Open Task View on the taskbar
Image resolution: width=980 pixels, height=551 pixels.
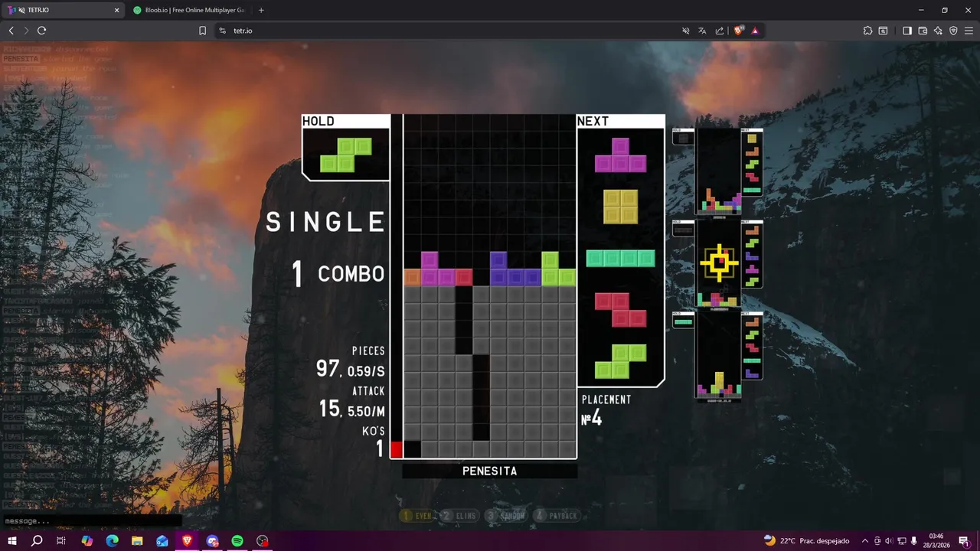(62, 541)
